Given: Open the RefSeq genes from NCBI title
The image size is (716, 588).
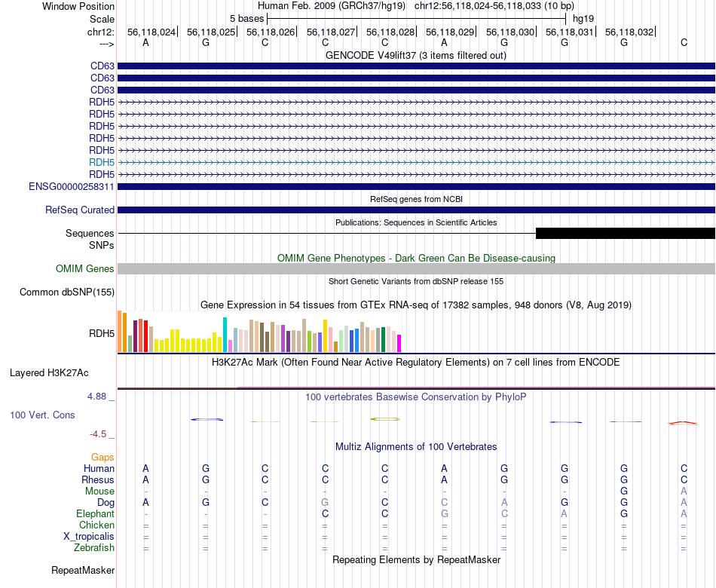Looking at the screenshot, I should [x=416, y=199].
